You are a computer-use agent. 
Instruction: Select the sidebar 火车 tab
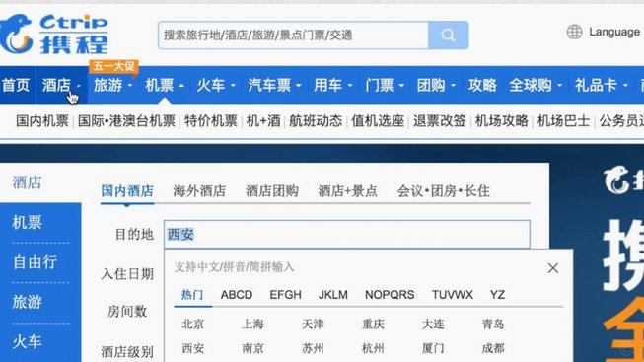[27, 342]
